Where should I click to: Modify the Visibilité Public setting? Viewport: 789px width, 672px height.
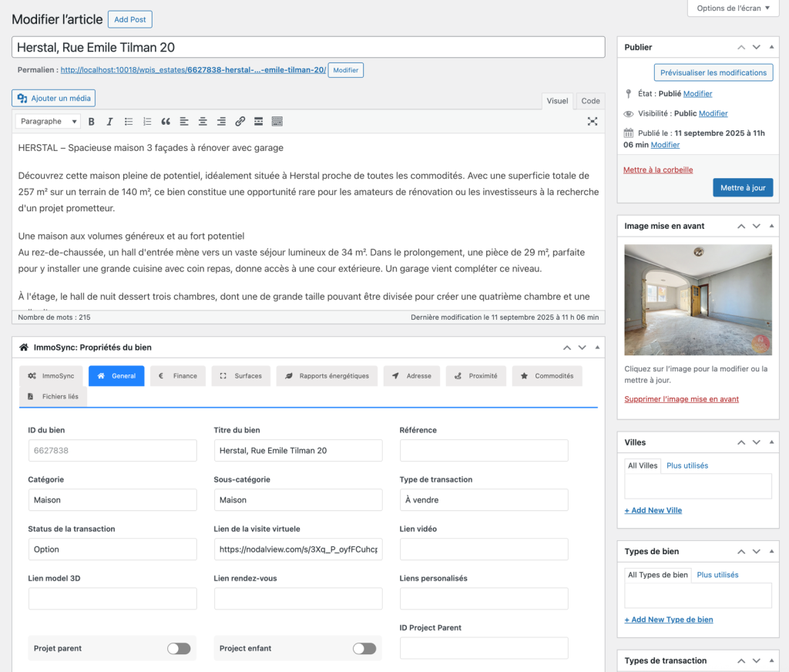[713, 113]
